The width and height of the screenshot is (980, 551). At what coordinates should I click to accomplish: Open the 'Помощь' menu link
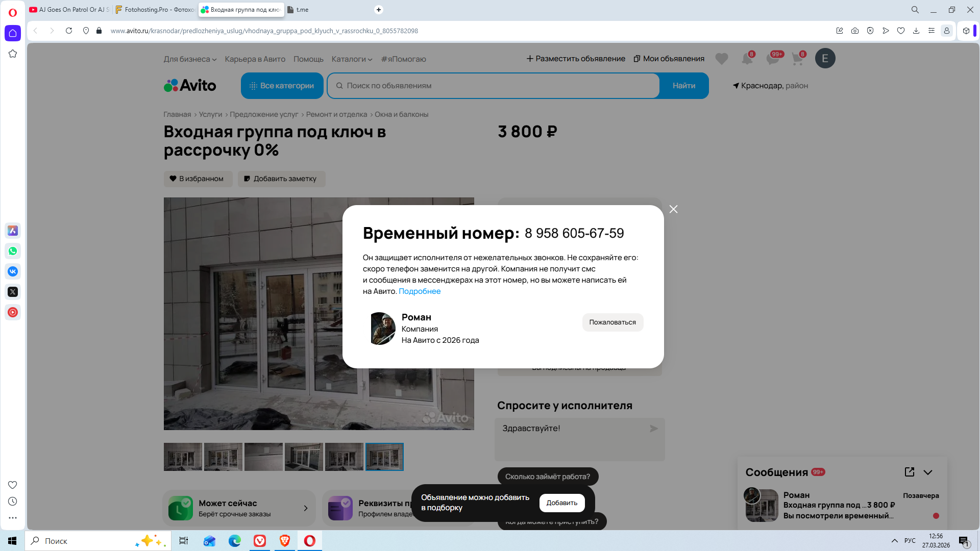(308, 59)
